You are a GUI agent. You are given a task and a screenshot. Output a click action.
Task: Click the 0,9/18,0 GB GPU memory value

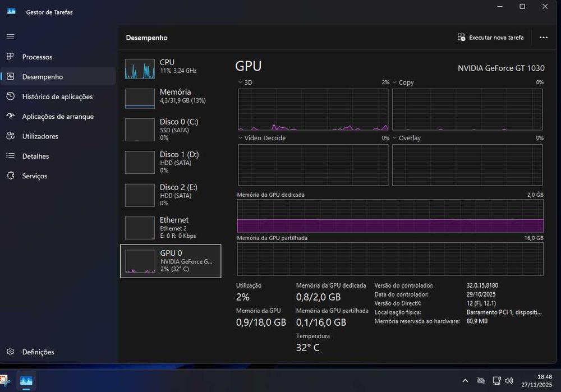261,322
